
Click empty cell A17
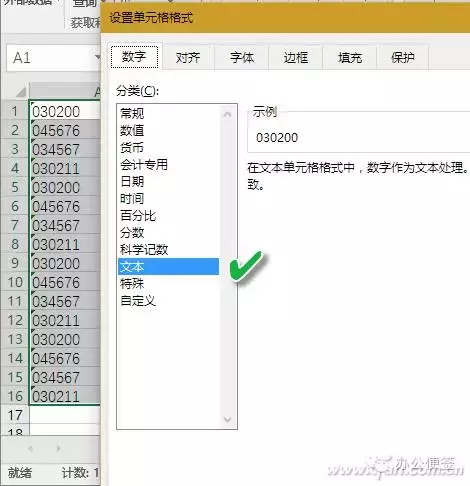[65, 415]
